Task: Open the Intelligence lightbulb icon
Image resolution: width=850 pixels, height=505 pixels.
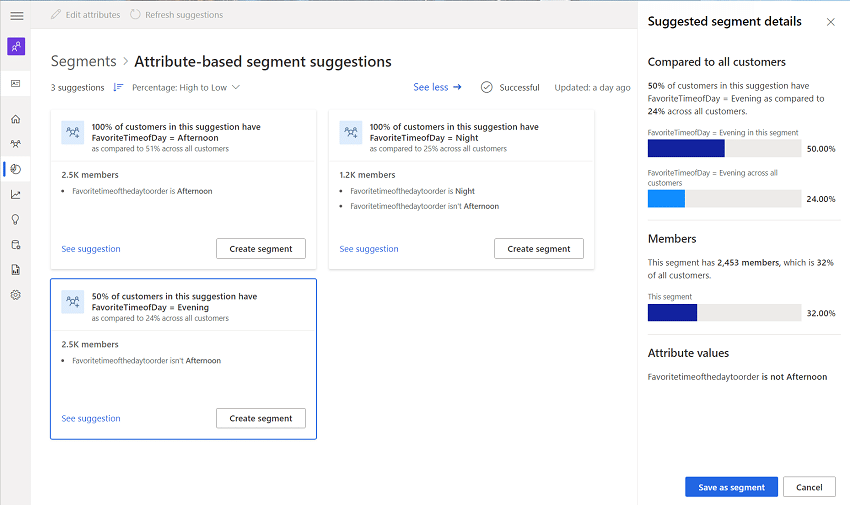Action: [x=16, y=219]
